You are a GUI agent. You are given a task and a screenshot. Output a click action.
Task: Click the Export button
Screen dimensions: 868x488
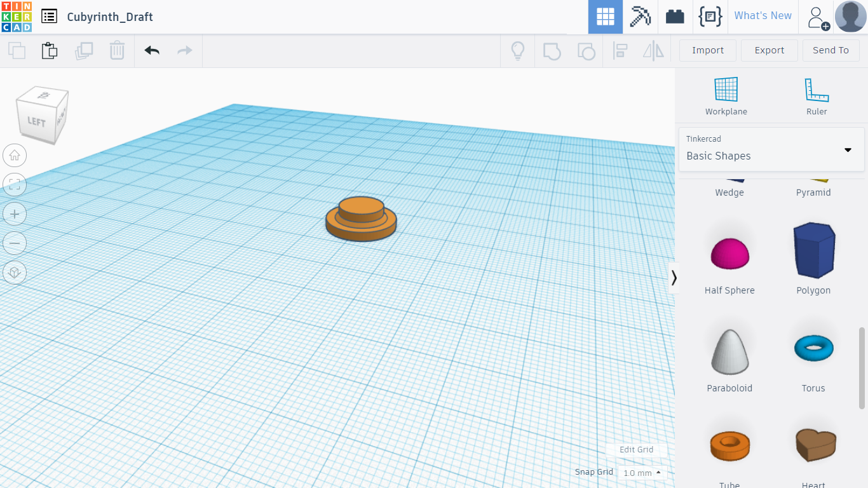pos(770,50)
